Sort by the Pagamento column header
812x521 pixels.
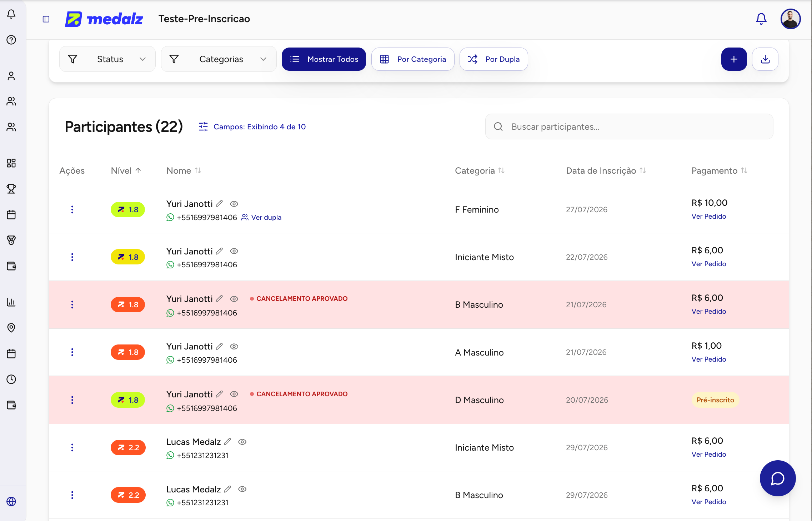[x=720, y=171]
